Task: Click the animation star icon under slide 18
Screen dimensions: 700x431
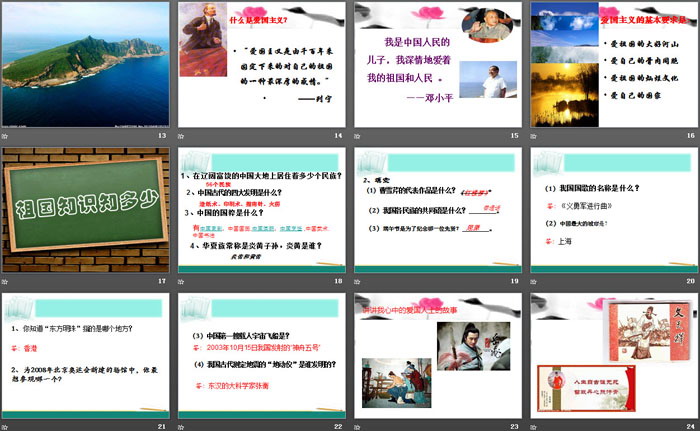Action: pyautogui.click(x=183, y=282)
